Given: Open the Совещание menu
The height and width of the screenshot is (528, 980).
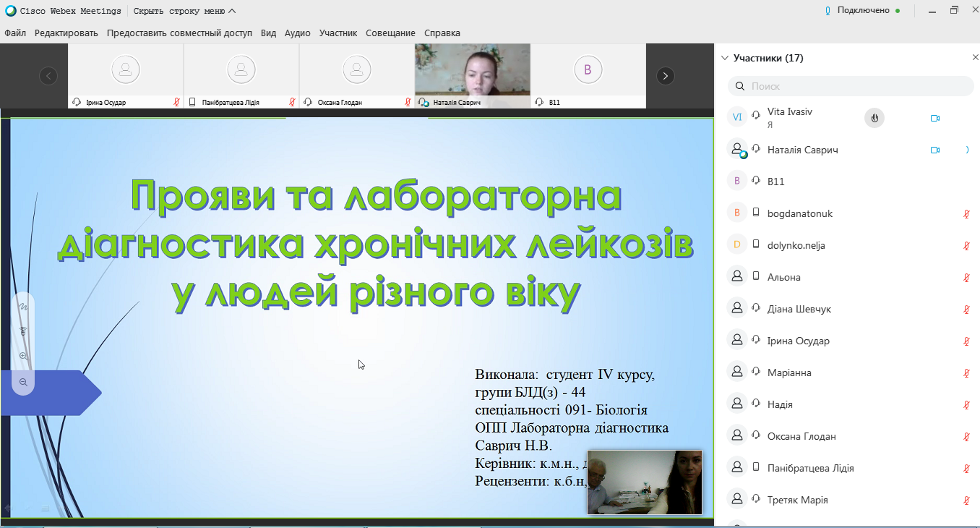Looking at the screenshot, I should point(390,33).
